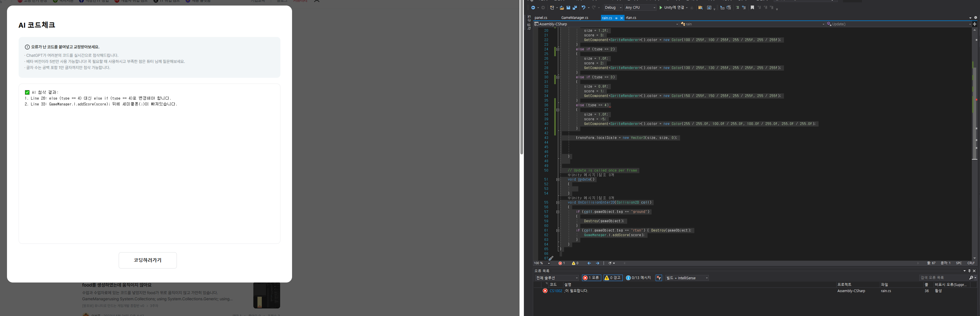Click the split editor icon next to Update()

[x=975, y=24]
